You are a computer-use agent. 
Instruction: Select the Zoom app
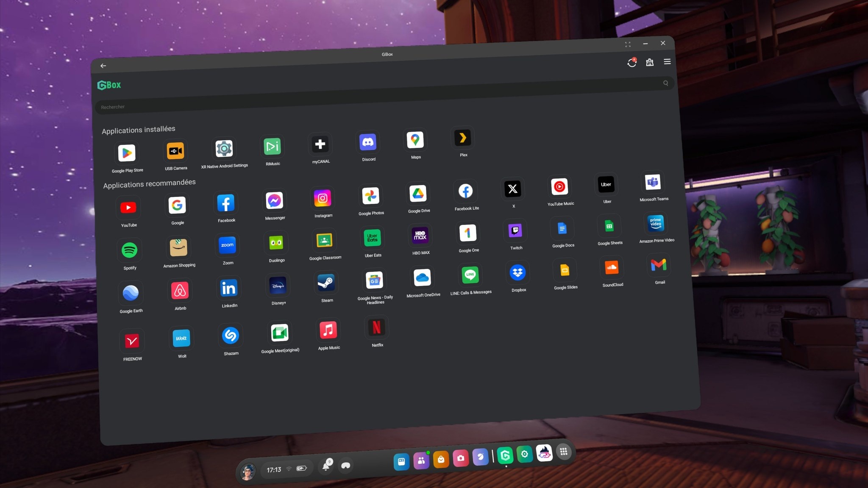[227, 245]
